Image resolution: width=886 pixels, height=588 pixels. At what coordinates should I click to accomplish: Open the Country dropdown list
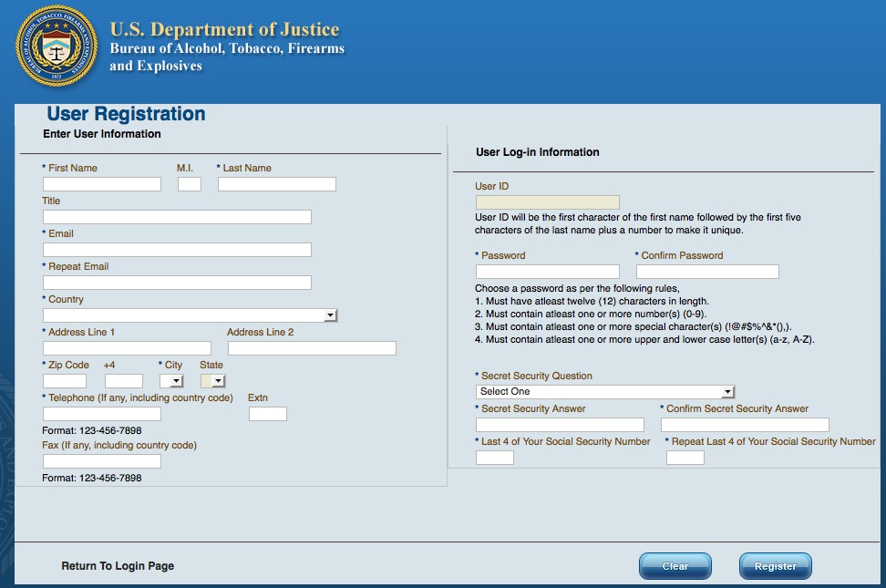point(190,315)
